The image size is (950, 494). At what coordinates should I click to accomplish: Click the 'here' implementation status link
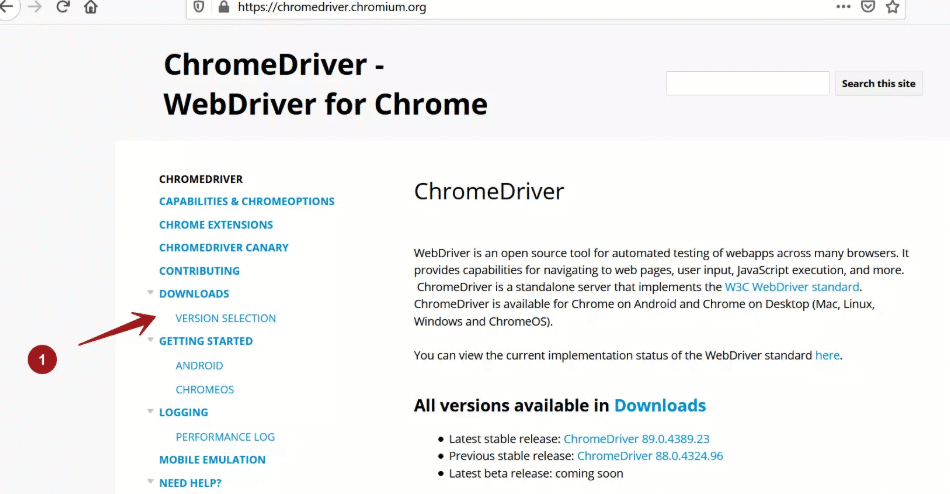[x=827, y=355]
